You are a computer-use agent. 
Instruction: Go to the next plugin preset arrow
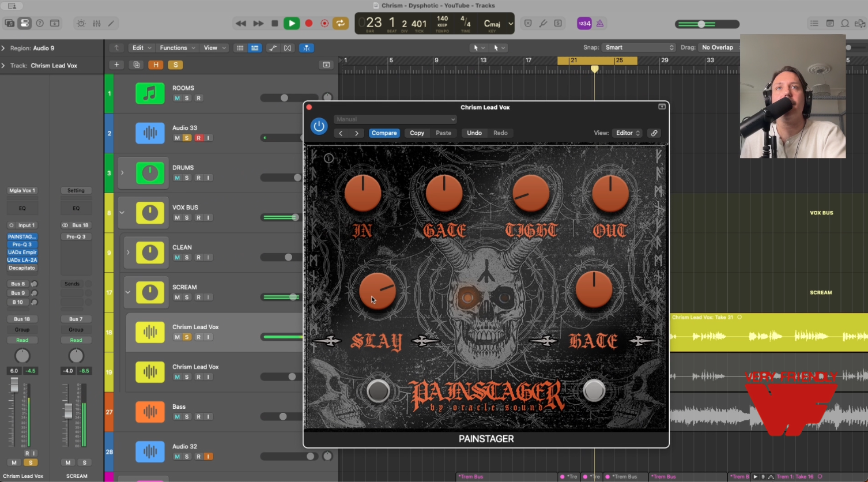click(x=357, y=133)
